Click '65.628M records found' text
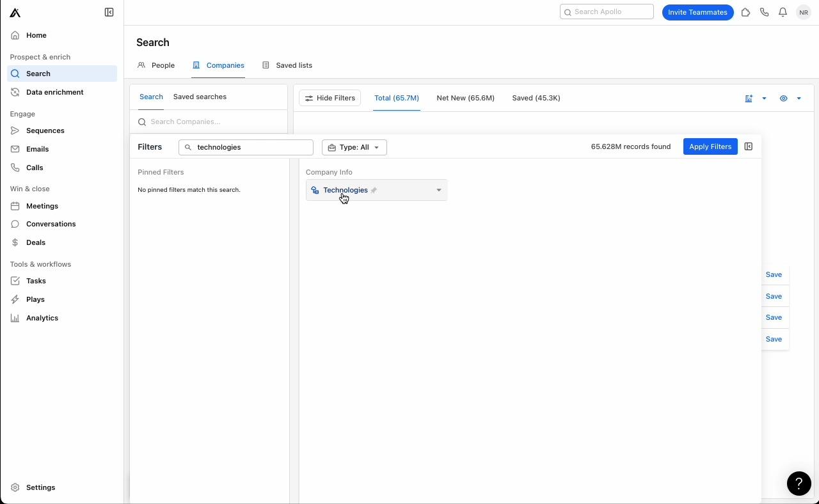The width and height of the screenshot is (819, 504). pos(631,146)
